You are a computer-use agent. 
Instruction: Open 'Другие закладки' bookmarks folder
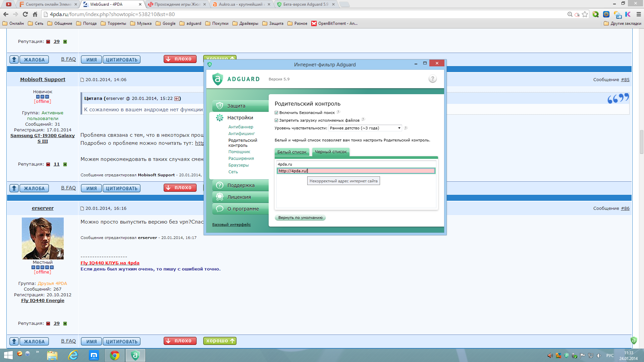point(622,23)
